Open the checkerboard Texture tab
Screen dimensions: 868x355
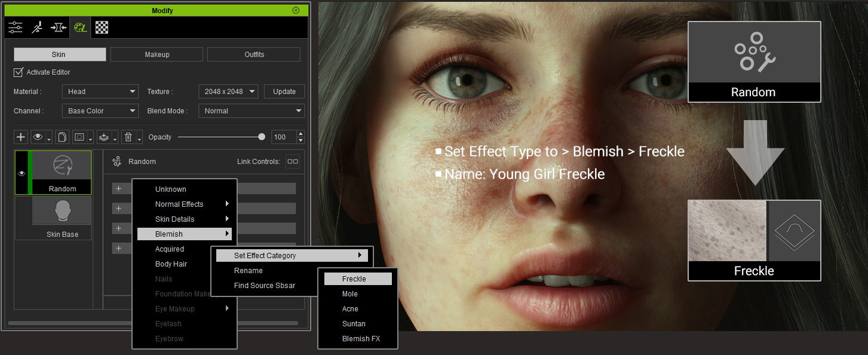click(102, 27)
